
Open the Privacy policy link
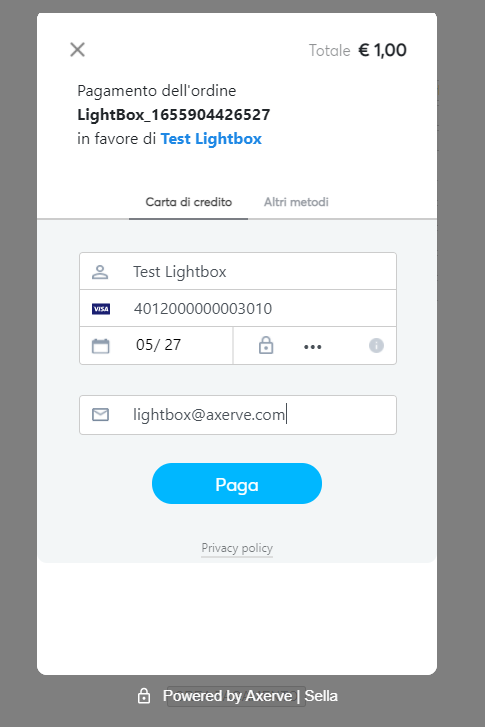237,548
